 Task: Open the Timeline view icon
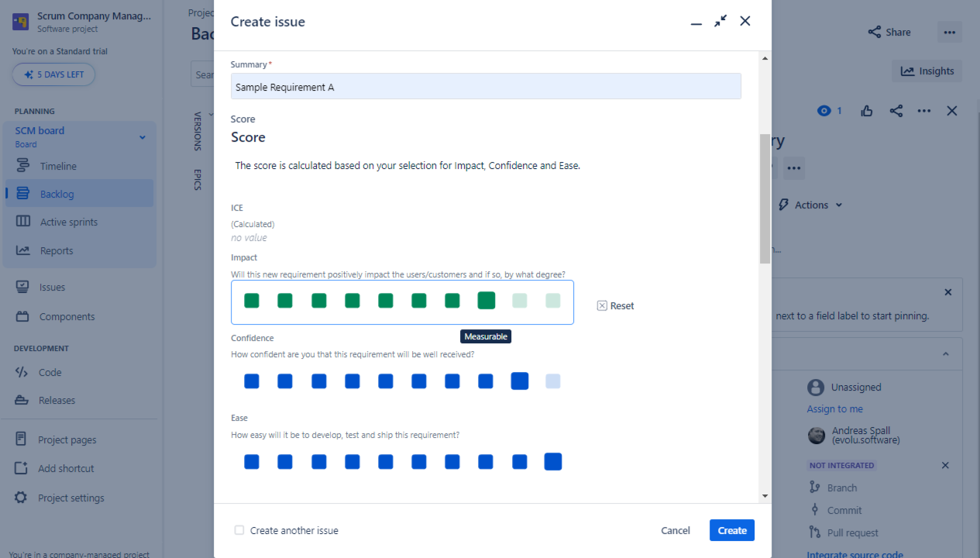[23, 166]
